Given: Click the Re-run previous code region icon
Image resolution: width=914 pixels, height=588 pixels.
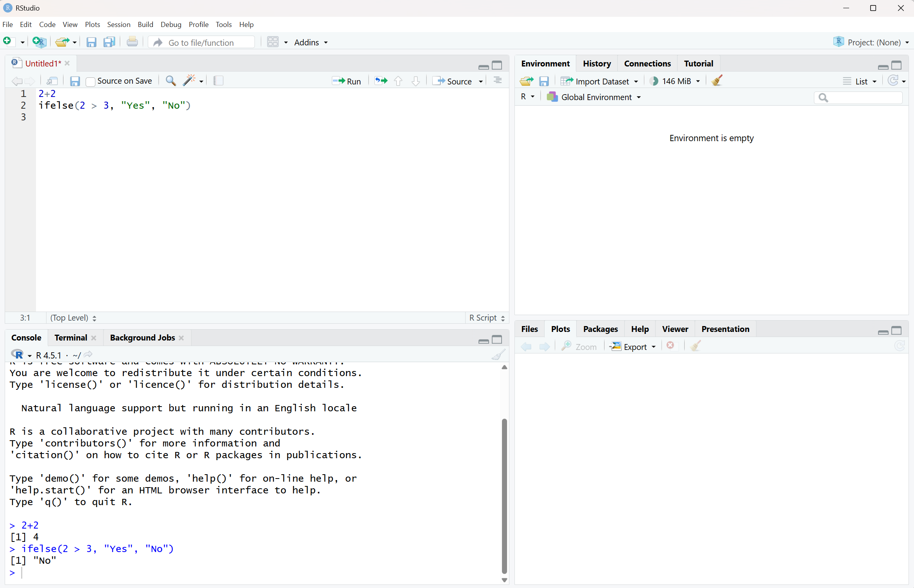Looking at the screenshot, I should pyautogui.click(x=381, y=81).
